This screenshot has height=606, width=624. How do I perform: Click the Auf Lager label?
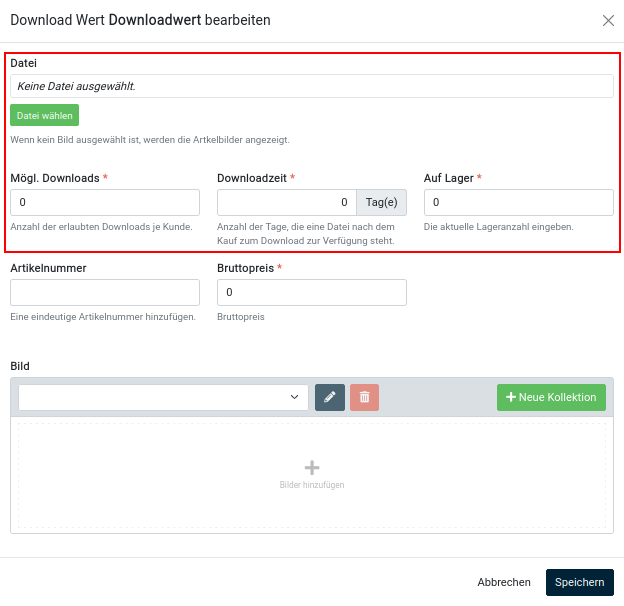(448, 178)
